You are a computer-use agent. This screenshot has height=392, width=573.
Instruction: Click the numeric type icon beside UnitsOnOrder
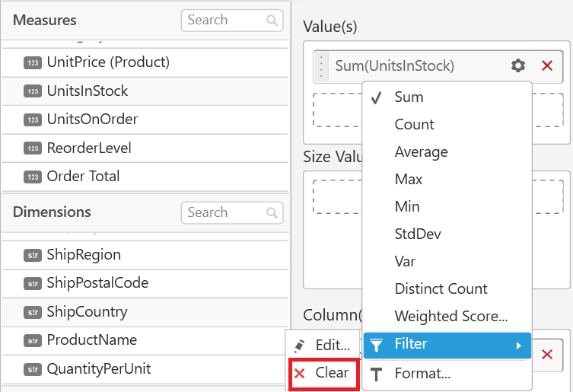[33, 120]
